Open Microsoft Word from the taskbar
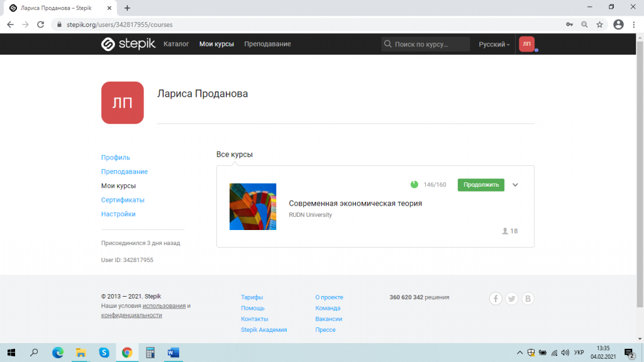 pos(174,353)
